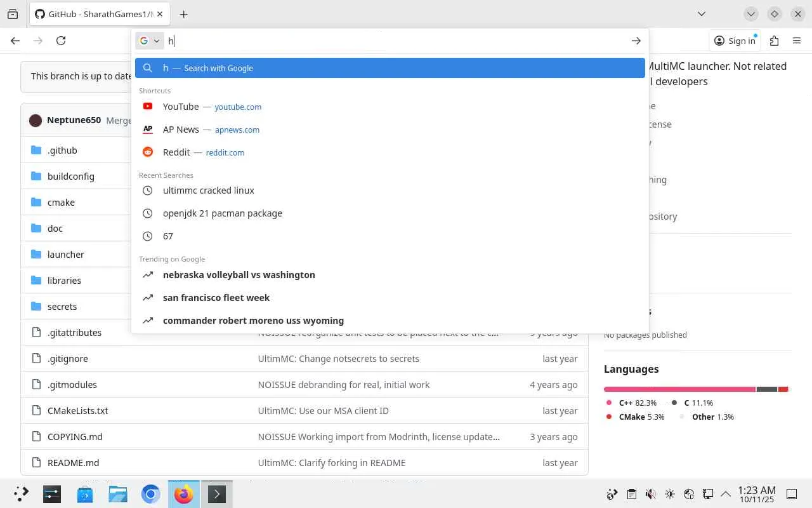812x508 pixels.
Task: Choose trending "commander robert moreno uss wyoming"
Action: [x=390, y=321]
